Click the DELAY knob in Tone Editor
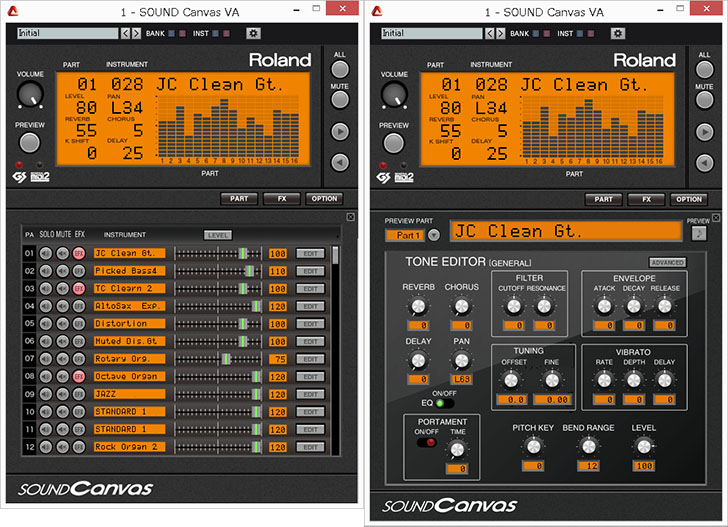 418,360
